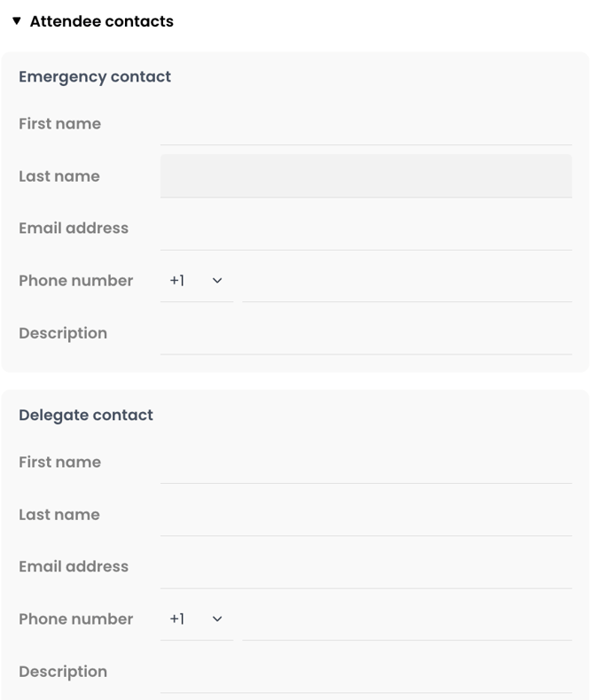Open Delegate contact country code dropdown
Screen dimensions: 594x700
[x=197, y=619]
